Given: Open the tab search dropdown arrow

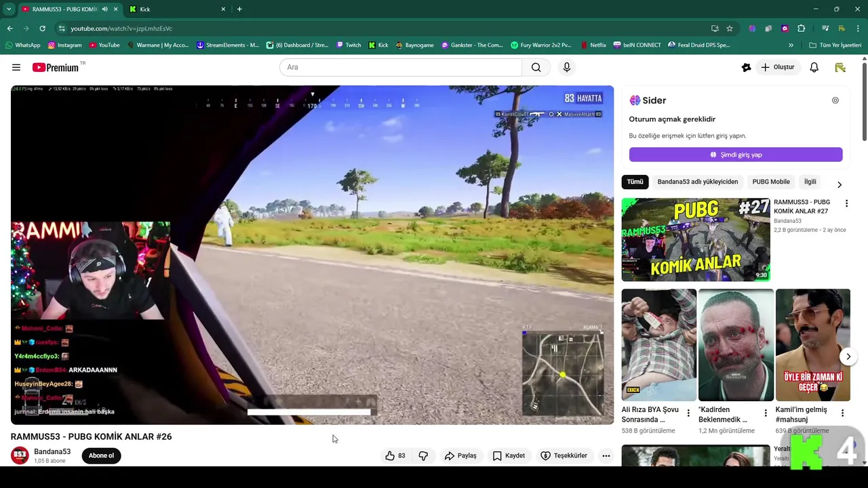Looking at the screenshot, I should [x=8, y=9].
